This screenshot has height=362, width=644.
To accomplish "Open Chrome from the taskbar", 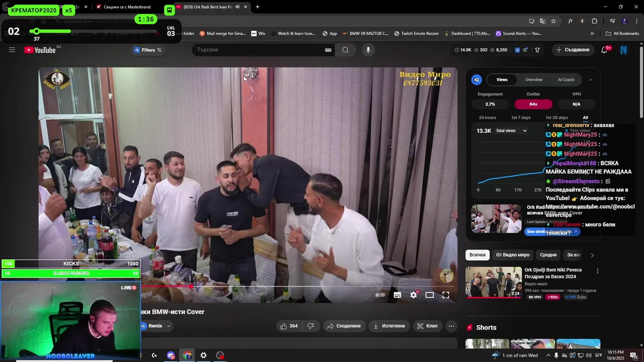I will [187, 355].
